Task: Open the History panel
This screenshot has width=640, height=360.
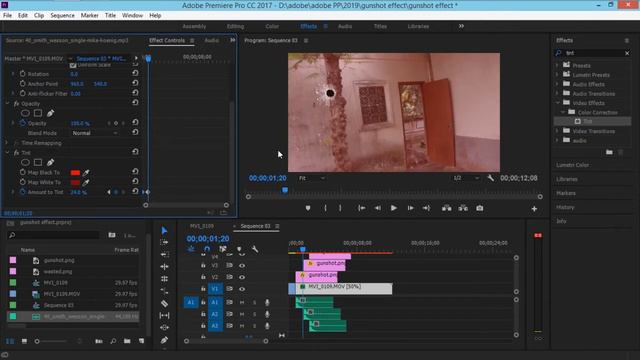Action: click(565, 207)
